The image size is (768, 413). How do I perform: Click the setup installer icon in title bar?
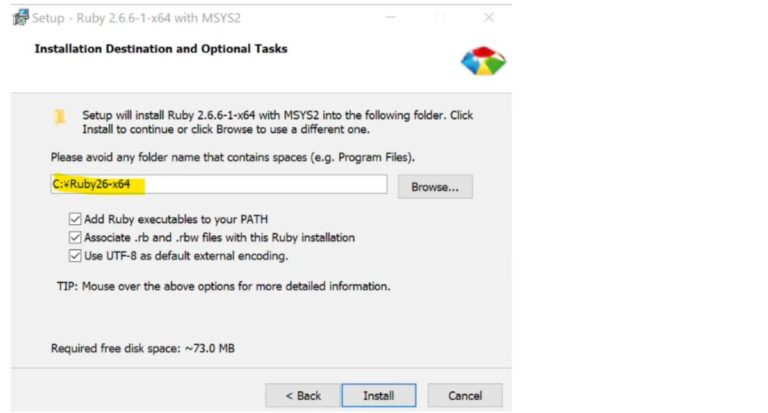point(21,18)
